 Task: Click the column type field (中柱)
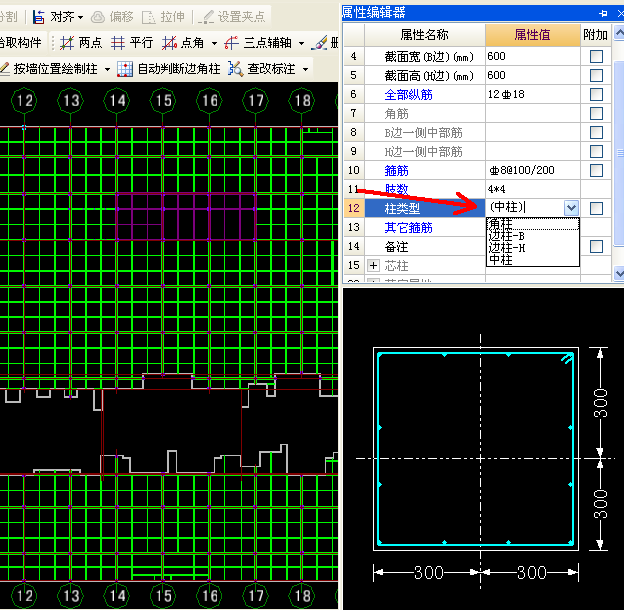(525, 208)
